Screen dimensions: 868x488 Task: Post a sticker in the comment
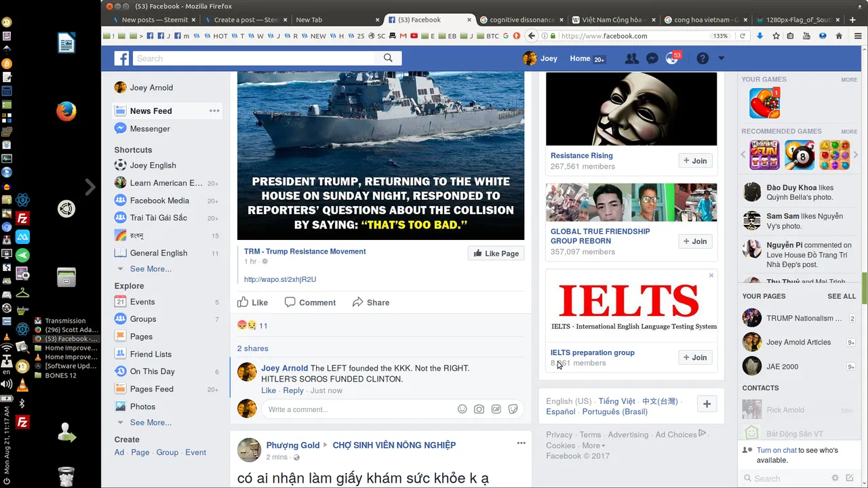pyautogui.click(x=513, y=409)
